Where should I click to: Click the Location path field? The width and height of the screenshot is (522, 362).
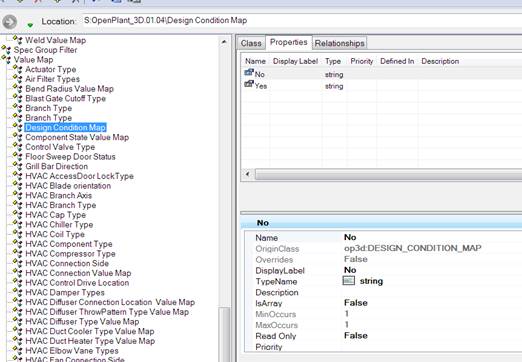pyautogui.click(x=302, y=21)
